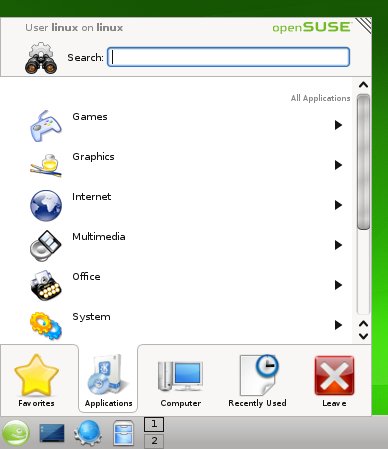Click the upper arrow of the bottom scrollbar arrows
388x449 pixels.
point(363,324)
